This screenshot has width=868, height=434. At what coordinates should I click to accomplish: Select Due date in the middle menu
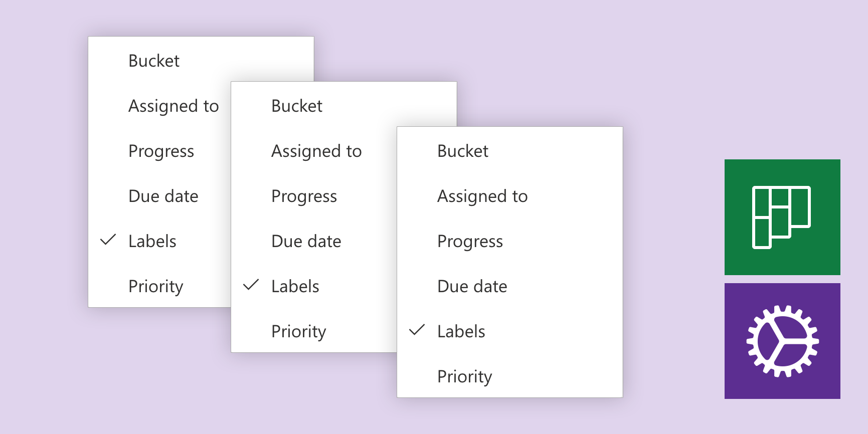306,242
